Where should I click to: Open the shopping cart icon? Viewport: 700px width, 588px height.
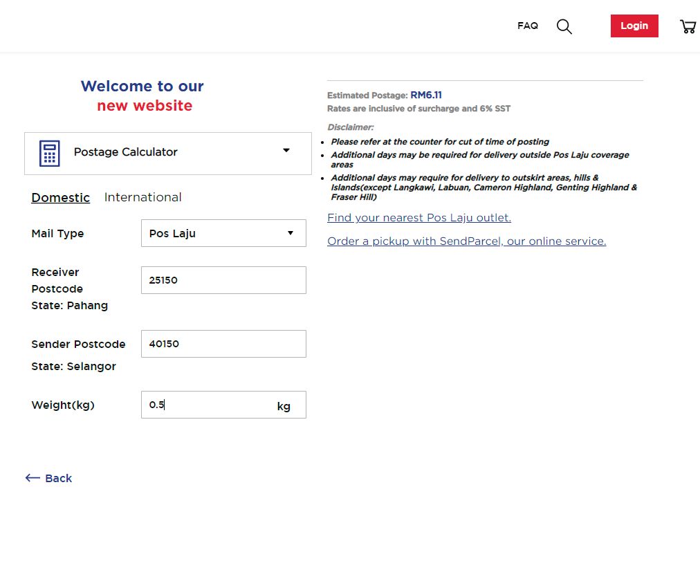pos(688,26)
